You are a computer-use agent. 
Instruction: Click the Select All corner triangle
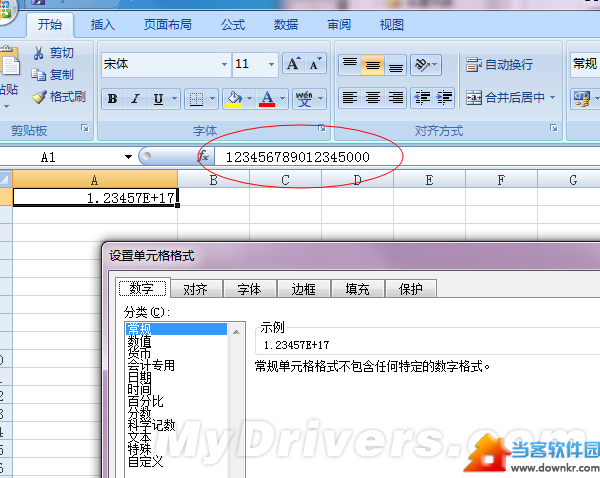coord(6,179)
